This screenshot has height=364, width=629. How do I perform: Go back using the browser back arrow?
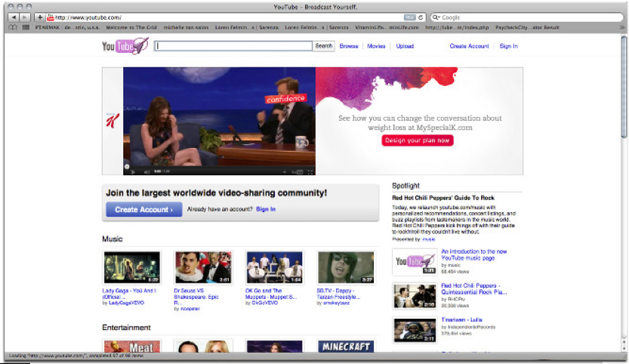[x=13, y=17]
